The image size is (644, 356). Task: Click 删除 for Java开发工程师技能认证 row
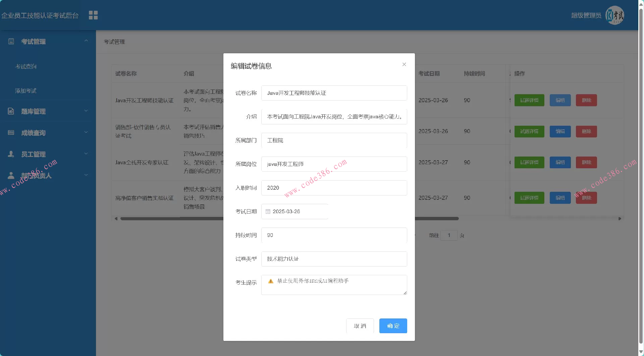pos(586,100)
